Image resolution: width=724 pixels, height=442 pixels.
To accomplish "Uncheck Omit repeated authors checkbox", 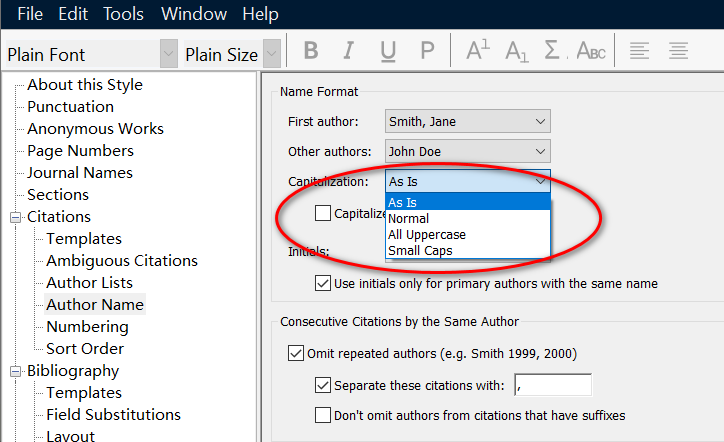I will (x=296, y=353).
